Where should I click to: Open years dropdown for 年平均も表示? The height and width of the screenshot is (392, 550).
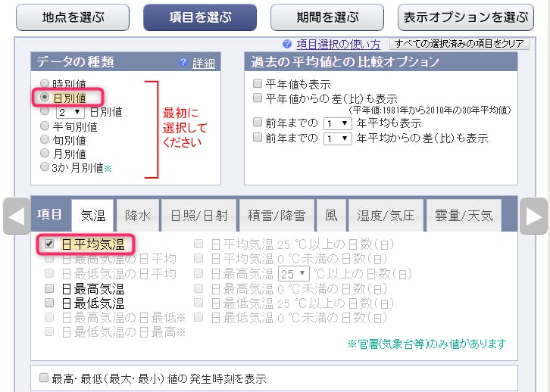[x=338, y=123]
